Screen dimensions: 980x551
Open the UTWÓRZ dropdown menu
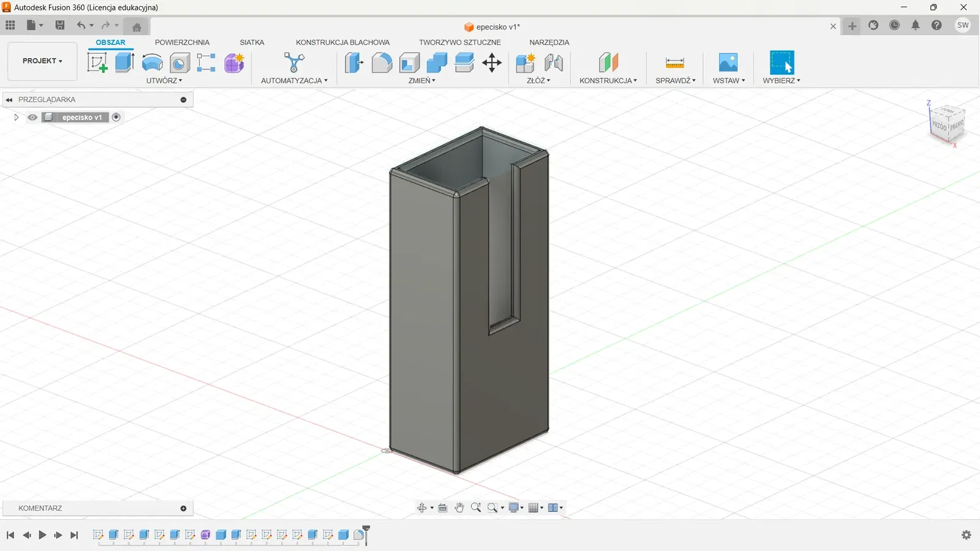click(x=164, y=81)
